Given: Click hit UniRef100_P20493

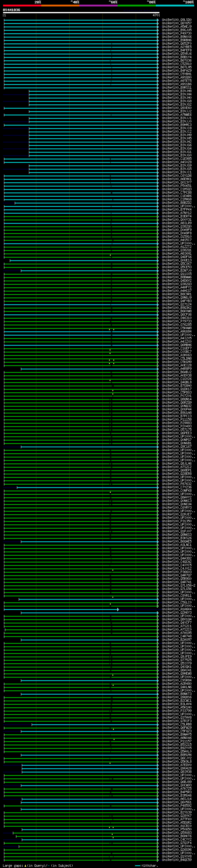Looking at the screenshot, I should click(177, 426).
